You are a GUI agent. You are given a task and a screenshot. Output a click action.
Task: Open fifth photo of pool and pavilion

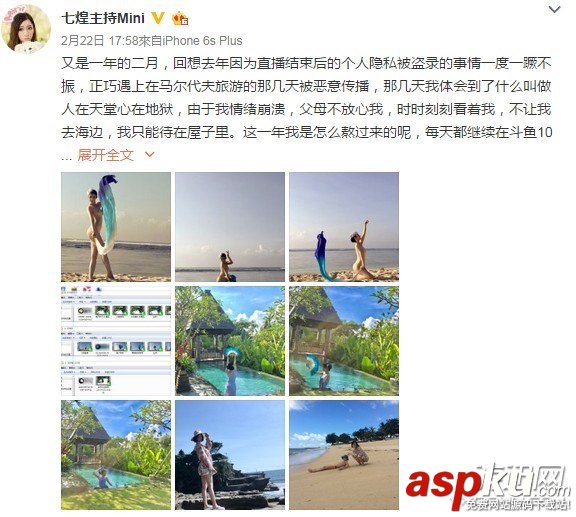(230, 341)
